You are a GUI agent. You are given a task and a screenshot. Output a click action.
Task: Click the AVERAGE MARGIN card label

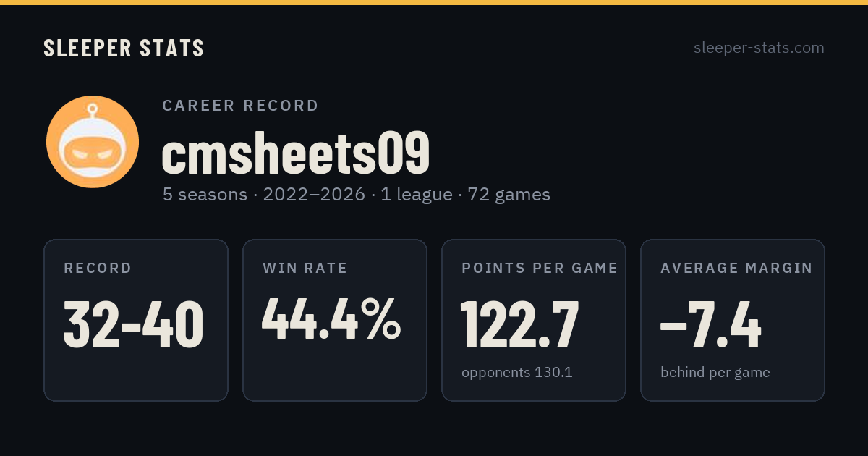tap(736, 269)
